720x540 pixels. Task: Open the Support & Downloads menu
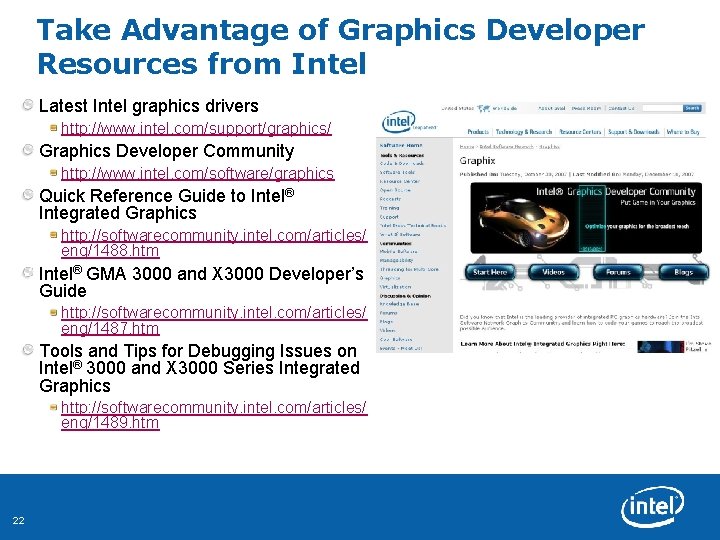pos(634,132)
